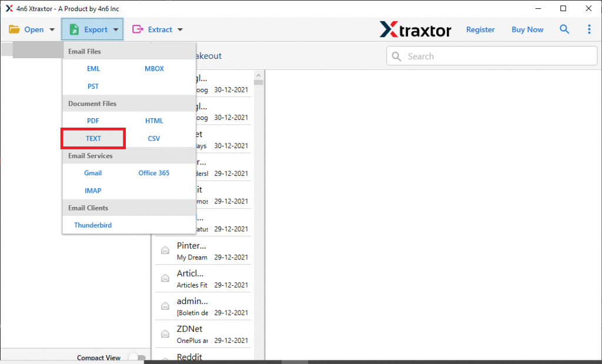
Task: Open the three-dot options menu
Action: [589, 29]
